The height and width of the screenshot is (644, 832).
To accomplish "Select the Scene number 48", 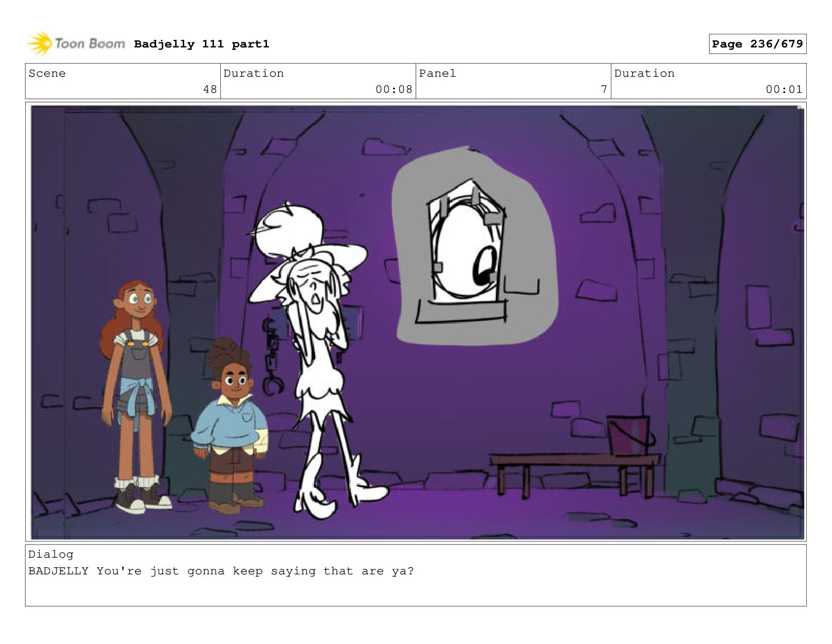I will coord(210,89).
